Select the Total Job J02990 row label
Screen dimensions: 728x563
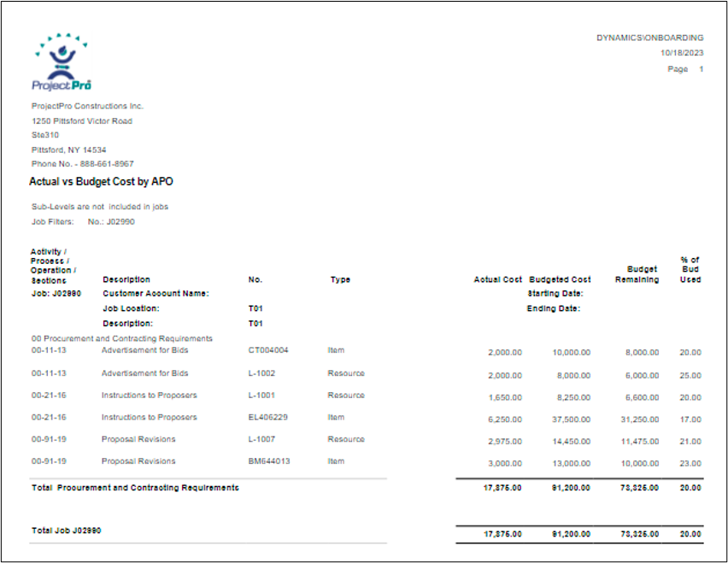(x=67, y=531)
